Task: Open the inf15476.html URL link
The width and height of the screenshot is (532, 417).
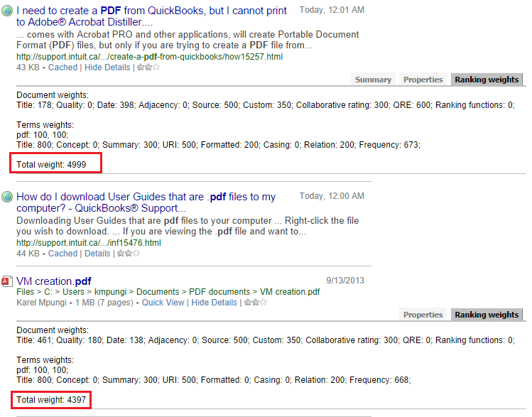Action: click(x=89, y=243)
